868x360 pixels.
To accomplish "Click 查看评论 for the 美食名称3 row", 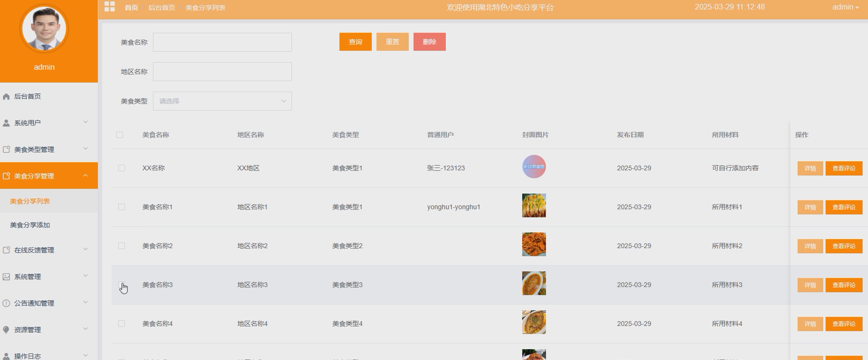I will tap(843, 285).
